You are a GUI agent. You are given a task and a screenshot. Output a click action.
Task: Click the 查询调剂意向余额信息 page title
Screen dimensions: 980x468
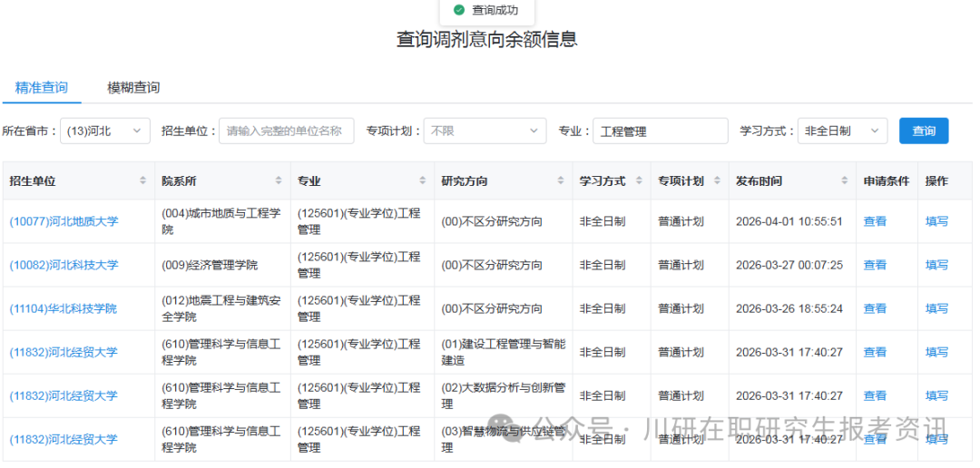487,39
